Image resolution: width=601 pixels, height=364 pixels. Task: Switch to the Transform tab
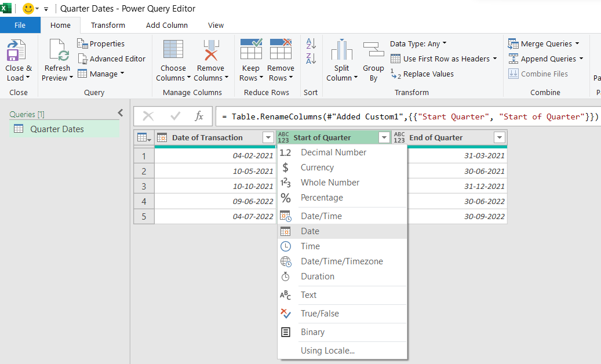click(x=108, y=26)
